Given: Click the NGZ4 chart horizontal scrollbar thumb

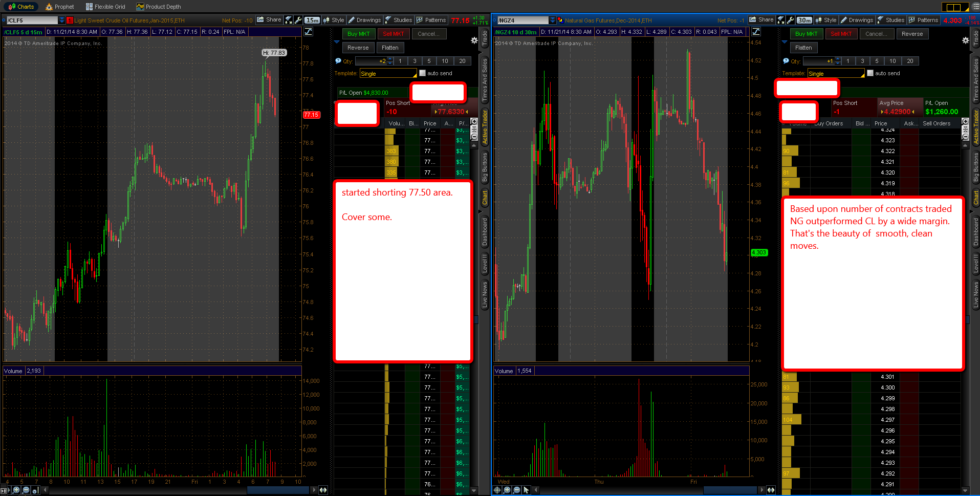Looking at the screenshot, I should tap(730, 490).
